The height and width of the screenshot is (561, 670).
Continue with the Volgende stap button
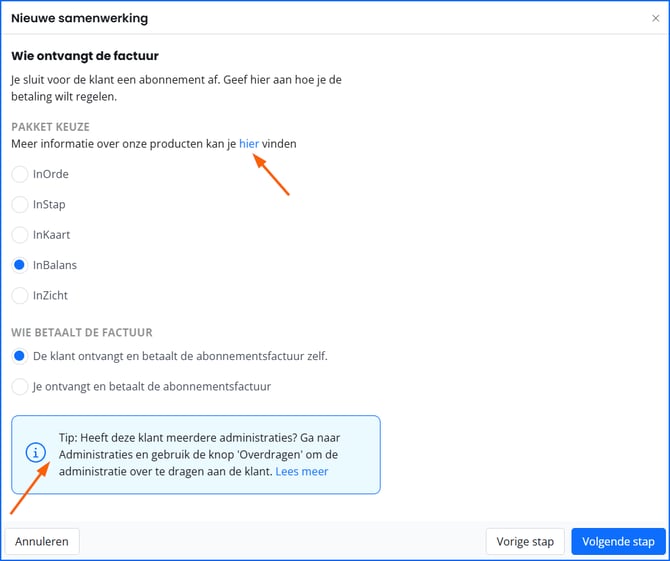tap(618, 541)
